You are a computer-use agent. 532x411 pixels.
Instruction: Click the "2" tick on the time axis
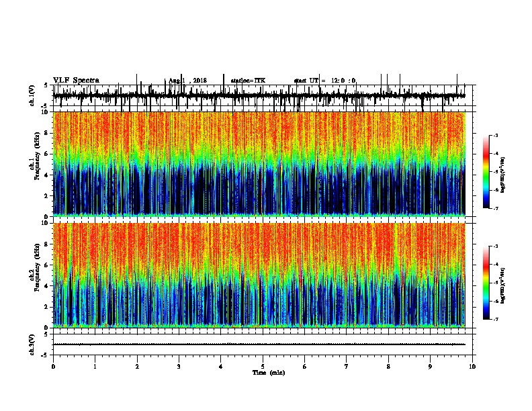click(137, 367)
